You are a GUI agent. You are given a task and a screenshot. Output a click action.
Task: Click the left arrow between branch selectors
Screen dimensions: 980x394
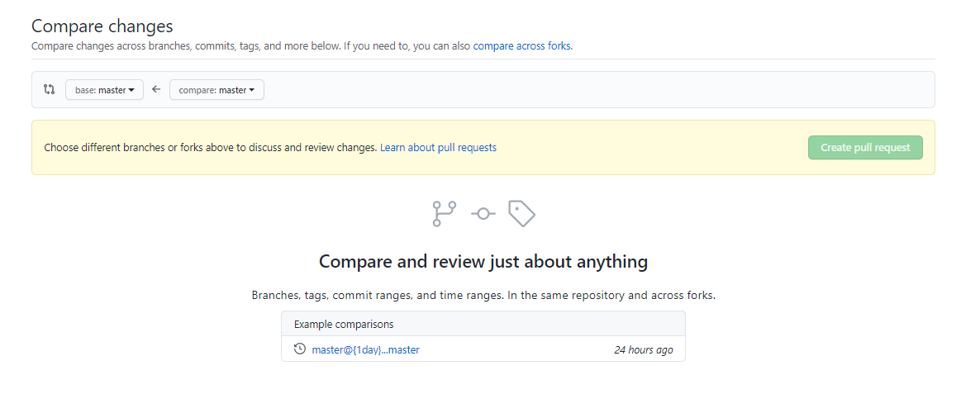tap(156, 89)
